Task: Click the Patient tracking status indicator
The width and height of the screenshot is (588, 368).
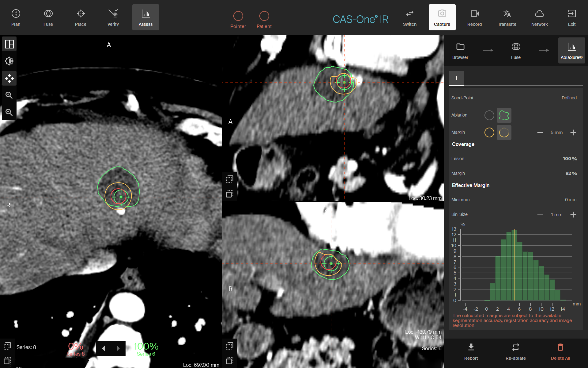Action: 264,20
